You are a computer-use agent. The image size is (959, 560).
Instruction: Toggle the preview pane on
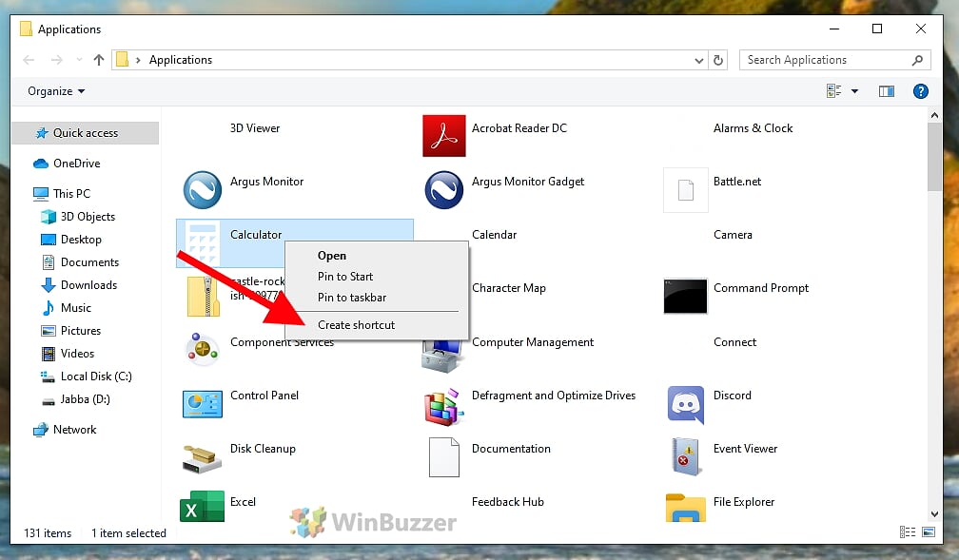click(887, 91)
